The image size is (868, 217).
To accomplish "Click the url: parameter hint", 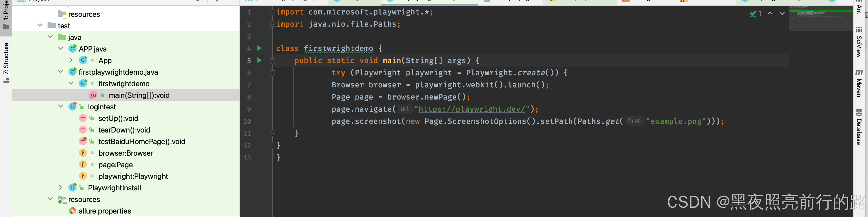I will (x=405, y=109).
